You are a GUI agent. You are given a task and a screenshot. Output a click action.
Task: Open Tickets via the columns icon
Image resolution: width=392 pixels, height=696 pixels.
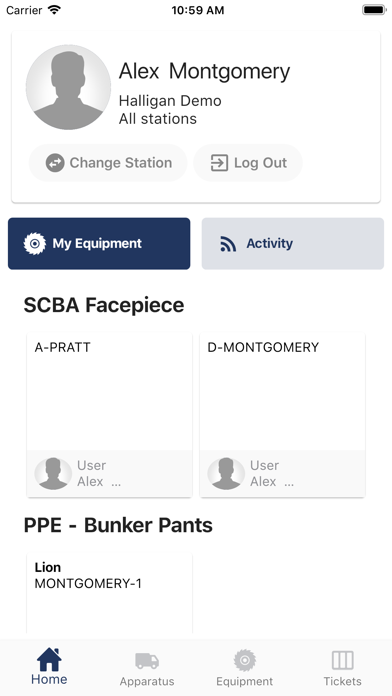[342, 660]
